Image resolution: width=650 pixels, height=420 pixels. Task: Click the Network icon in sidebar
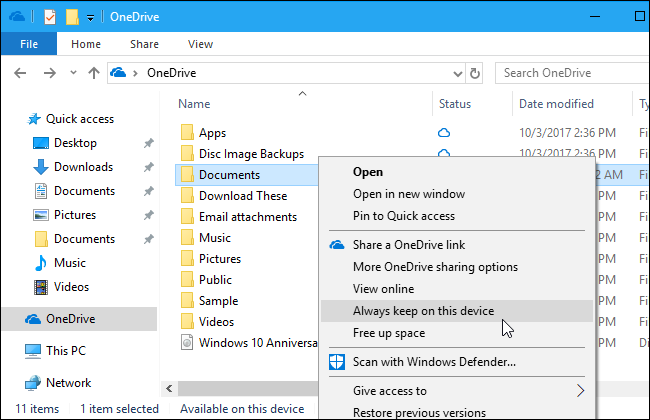tap(33, 383)
